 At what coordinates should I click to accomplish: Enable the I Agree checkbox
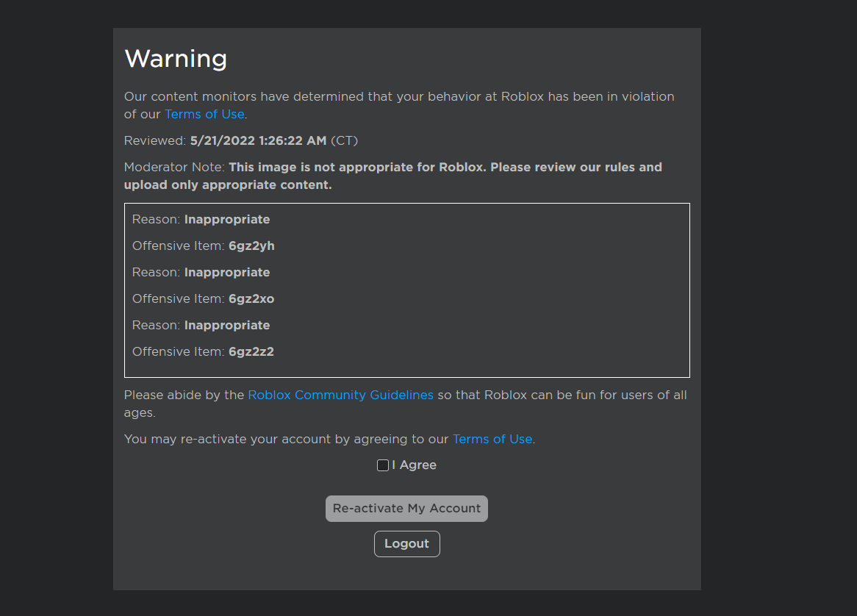point(382,465)
